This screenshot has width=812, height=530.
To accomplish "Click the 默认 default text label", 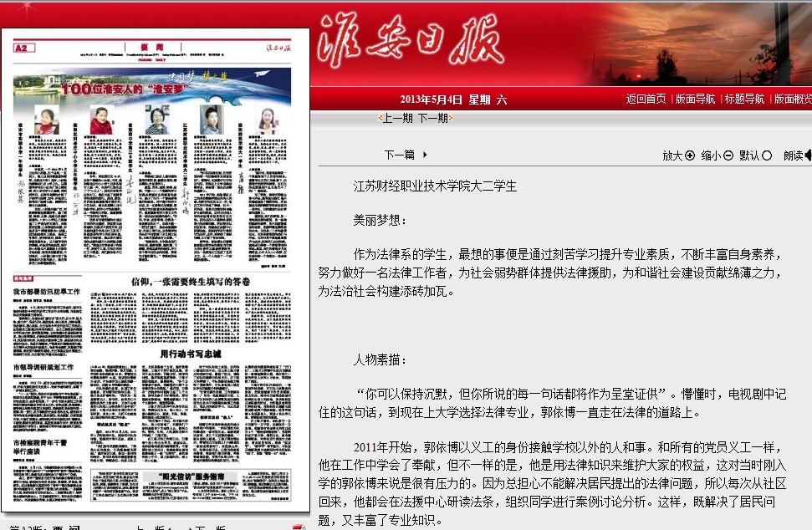I will (749, 155).
